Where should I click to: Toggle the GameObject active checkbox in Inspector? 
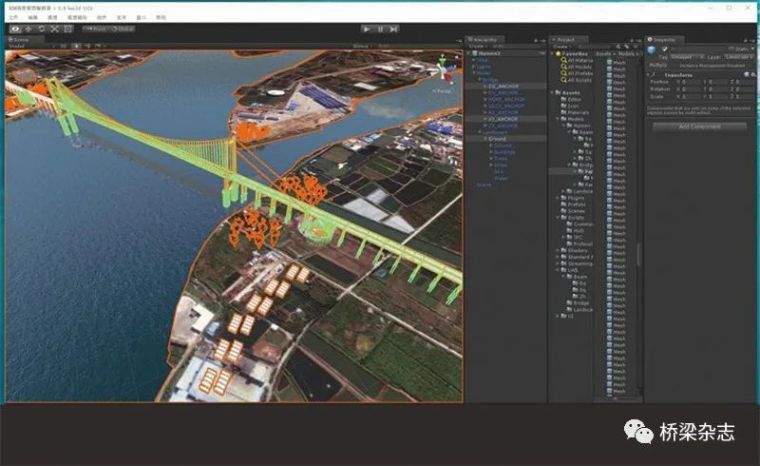pyautogui.click(x=665, y=48)
